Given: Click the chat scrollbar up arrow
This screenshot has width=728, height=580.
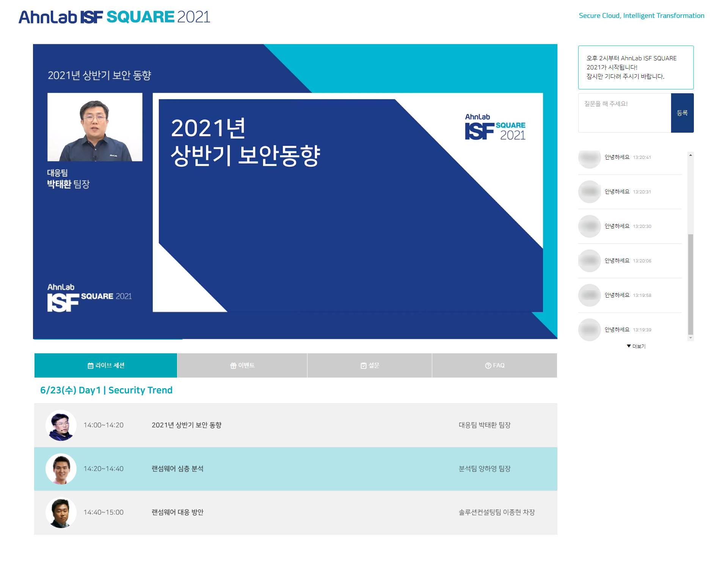Looking at the screenshot, I should click(690, 155).
